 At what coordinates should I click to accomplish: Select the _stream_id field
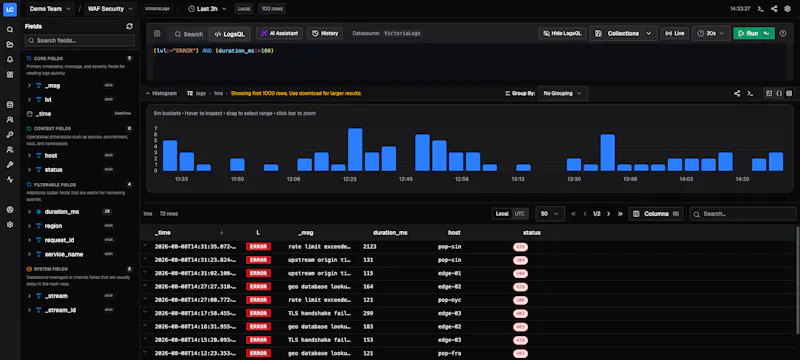tap(60, 310)
